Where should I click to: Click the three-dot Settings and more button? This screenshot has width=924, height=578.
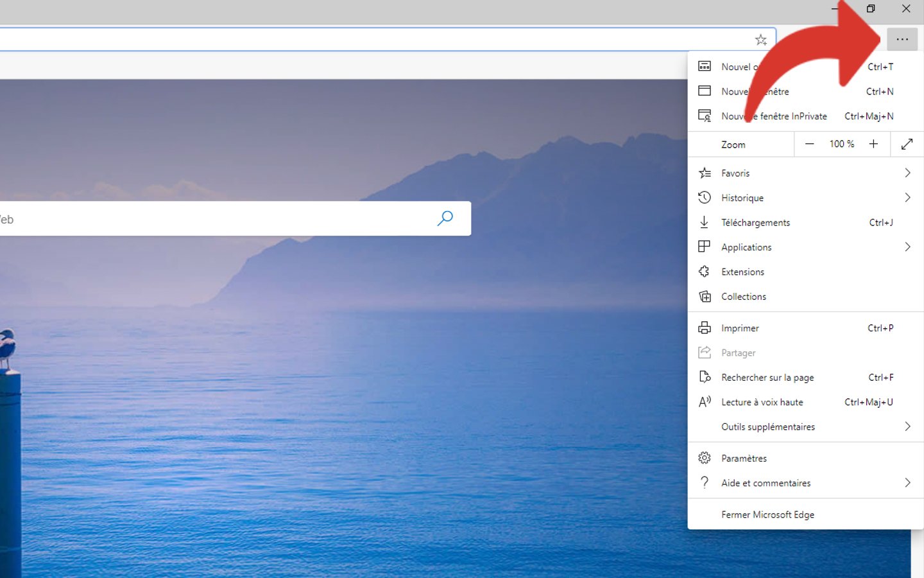tap(902, 40)
